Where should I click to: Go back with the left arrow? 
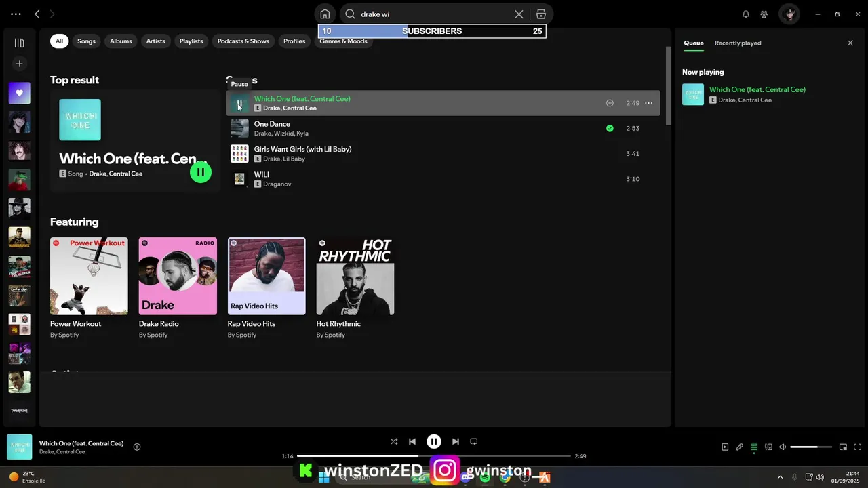(x=37, y=14)
